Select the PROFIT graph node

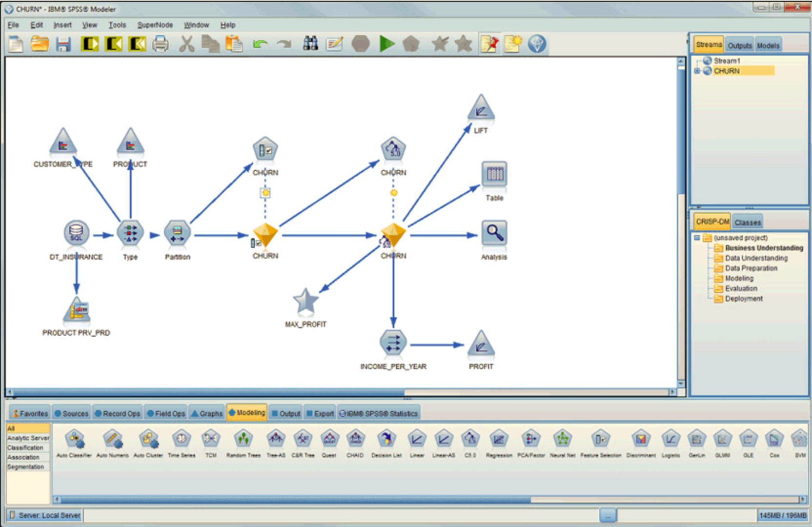pos(481,344)
